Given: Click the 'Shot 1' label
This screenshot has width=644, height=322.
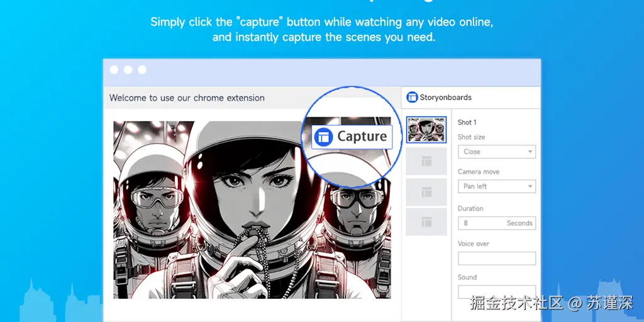Looking at the screenshot, I should [x=467, y=123].
